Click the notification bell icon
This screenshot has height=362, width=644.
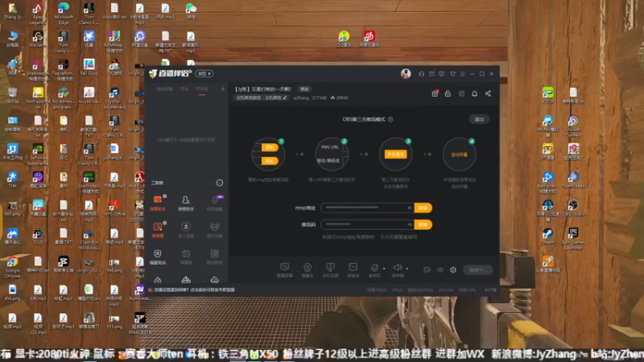point(474,93)
